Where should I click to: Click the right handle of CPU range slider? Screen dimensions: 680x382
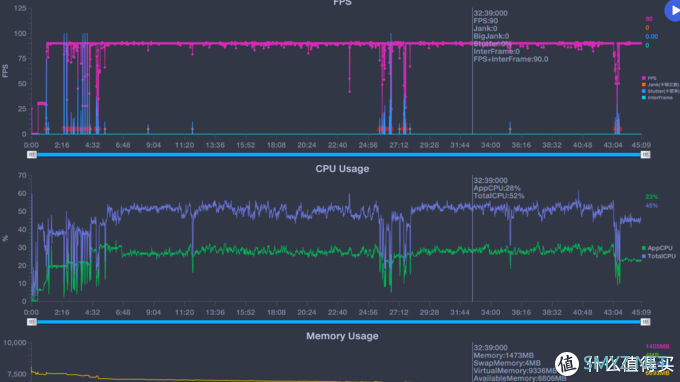coord(645,322)
